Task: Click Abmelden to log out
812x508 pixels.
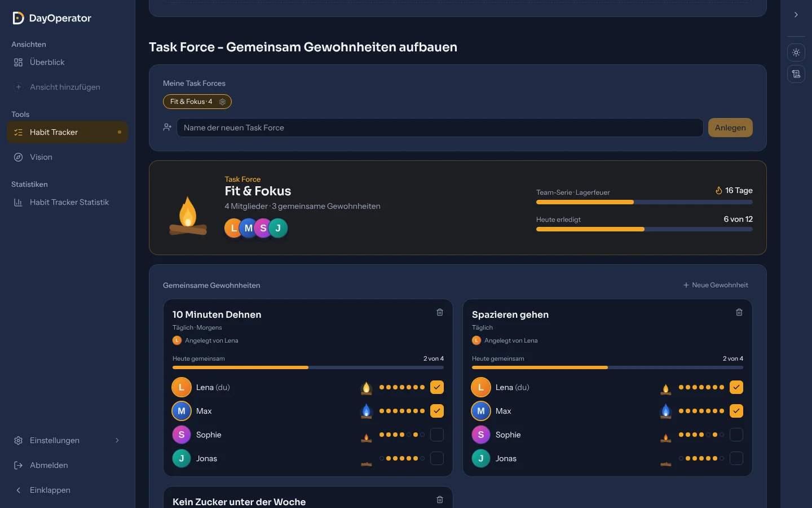Action: pyautogui.click(x=68, y=465)
